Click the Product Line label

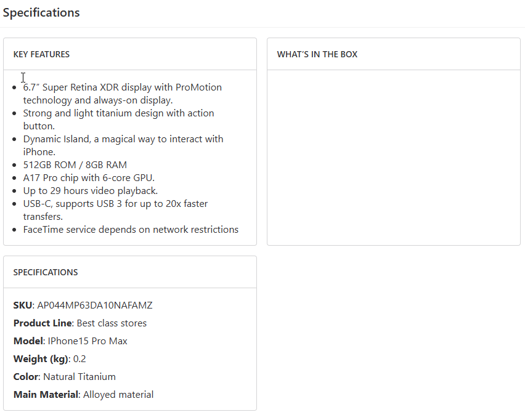pos(43,323)
